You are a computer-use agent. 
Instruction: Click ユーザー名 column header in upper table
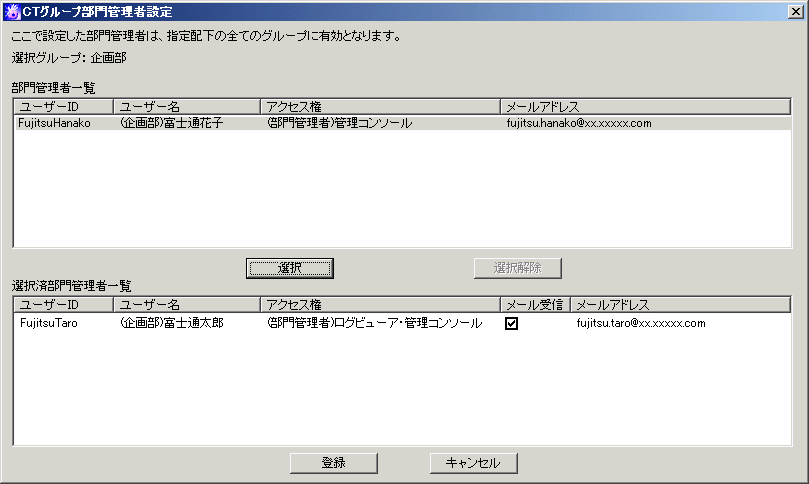tap(186, 106)
